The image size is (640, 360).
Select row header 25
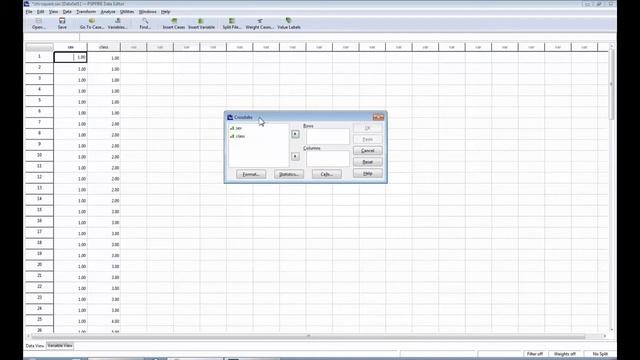coord(39,320)
